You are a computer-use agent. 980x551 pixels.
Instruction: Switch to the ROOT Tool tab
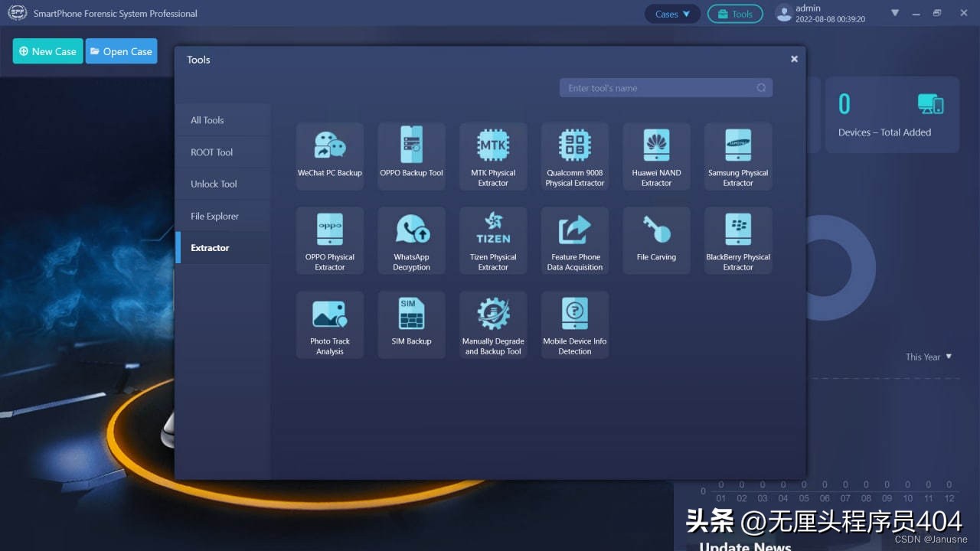click(212, 152)
